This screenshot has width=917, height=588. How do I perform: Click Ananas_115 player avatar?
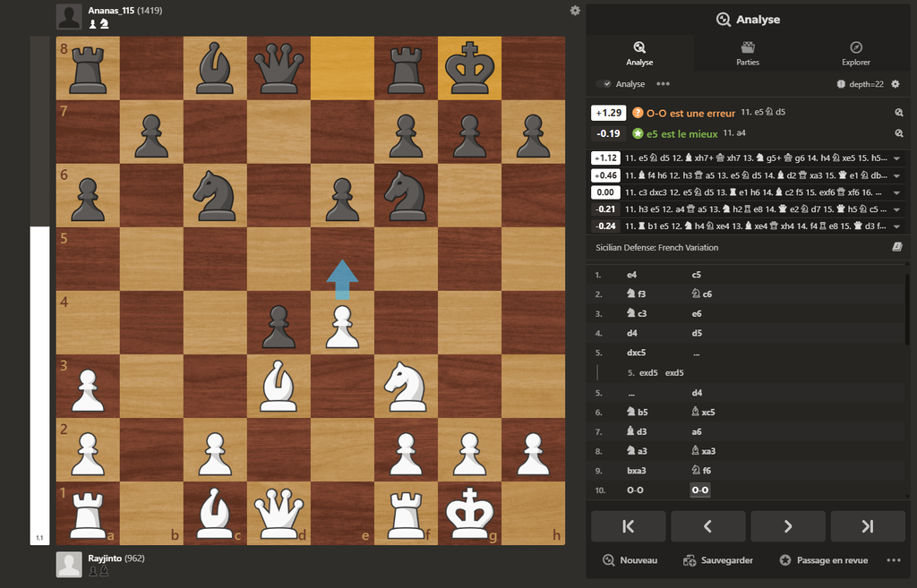pyautogui.click(x=69, y=17)
